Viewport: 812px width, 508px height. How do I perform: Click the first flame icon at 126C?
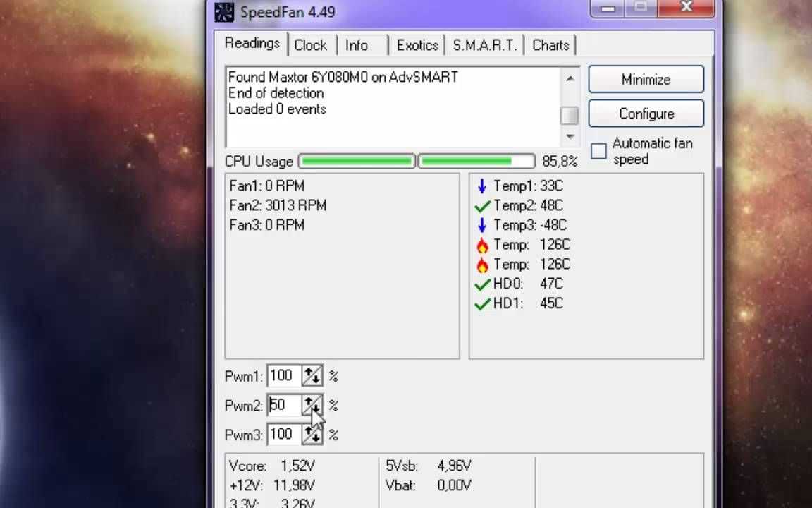(x=482, y=245)
